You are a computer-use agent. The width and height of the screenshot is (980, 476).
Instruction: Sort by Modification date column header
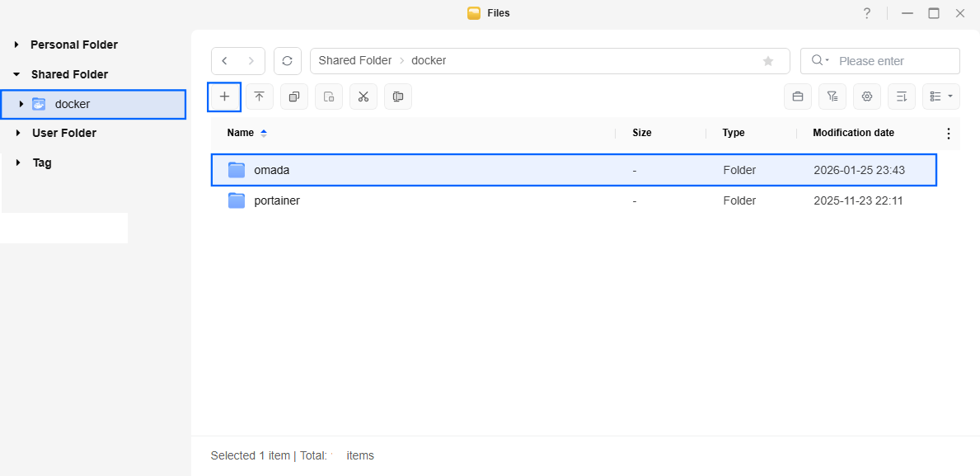tap(852, 133)
